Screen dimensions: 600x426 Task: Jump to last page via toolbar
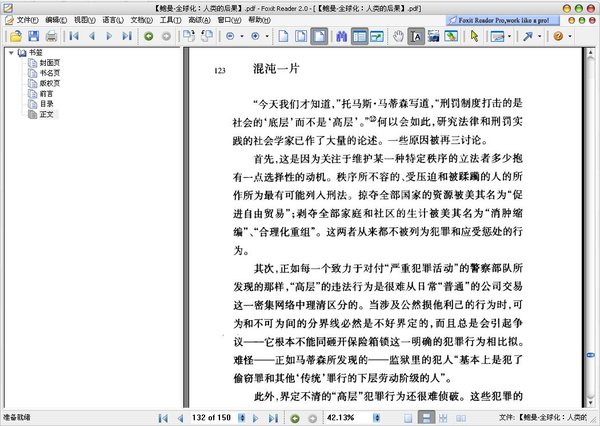click(x=127, y=36)
